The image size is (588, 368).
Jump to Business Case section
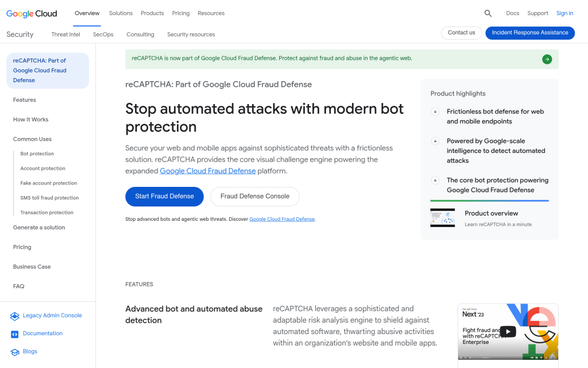(x=32, y=267)
